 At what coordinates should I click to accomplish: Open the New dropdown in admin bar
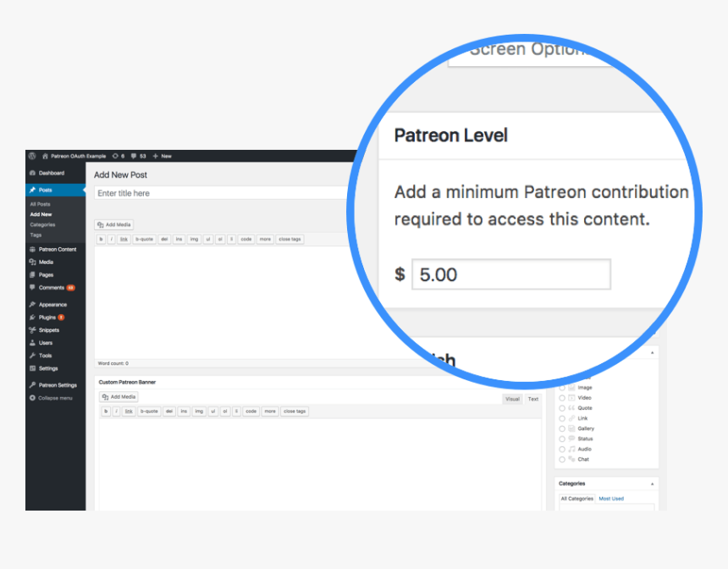[x=162, y=156]
